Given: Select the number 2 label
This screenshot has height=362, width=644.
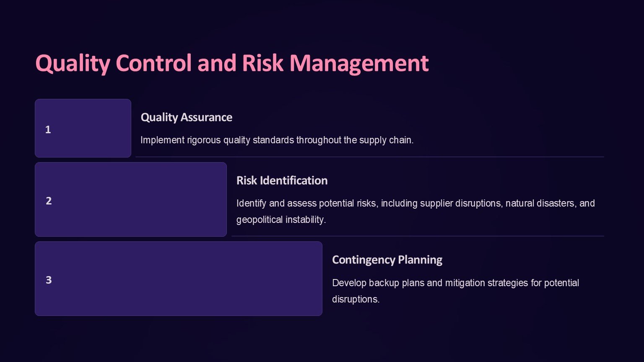Looking at the screenshot, I should pyautogui.click(x=49, y=201).
